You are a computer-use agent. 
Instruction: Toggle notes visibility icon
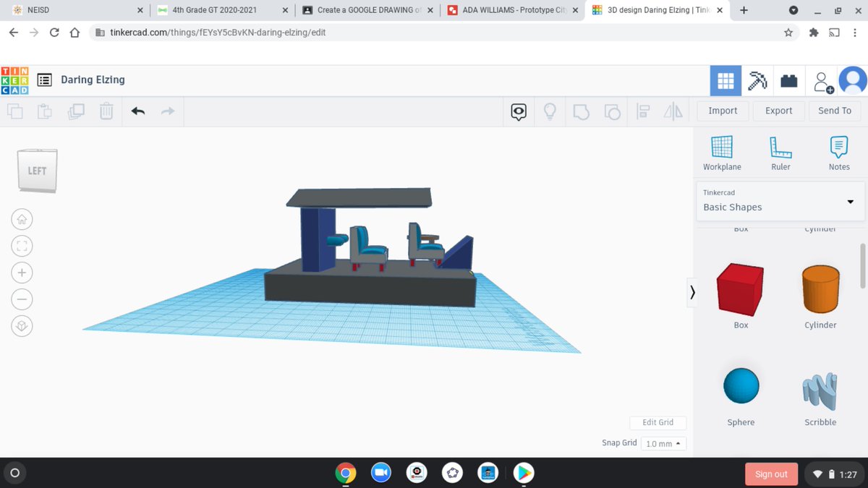[x=519, y=111]
